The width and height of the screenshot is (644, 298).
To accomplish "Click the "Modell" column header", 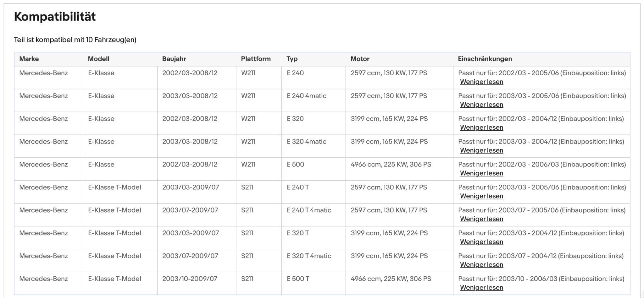I will tap(99, 59).
